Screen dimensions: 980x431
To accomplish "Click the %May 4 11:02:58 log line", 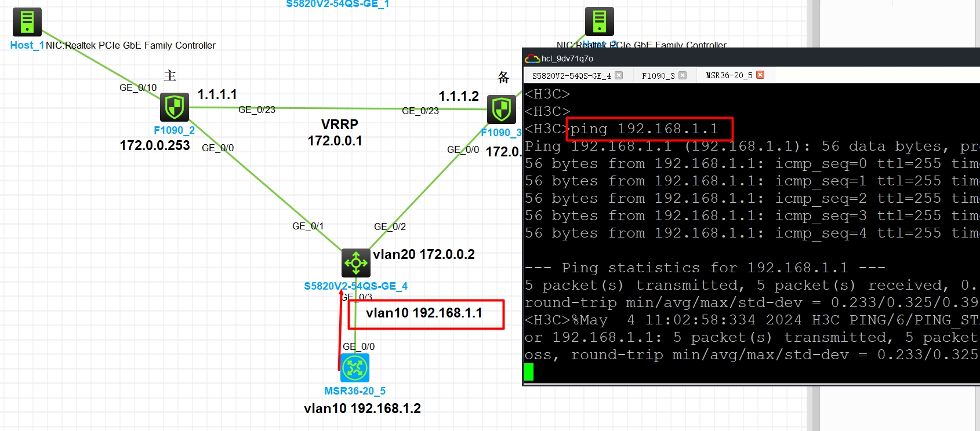I will click(x=752, y=320).
